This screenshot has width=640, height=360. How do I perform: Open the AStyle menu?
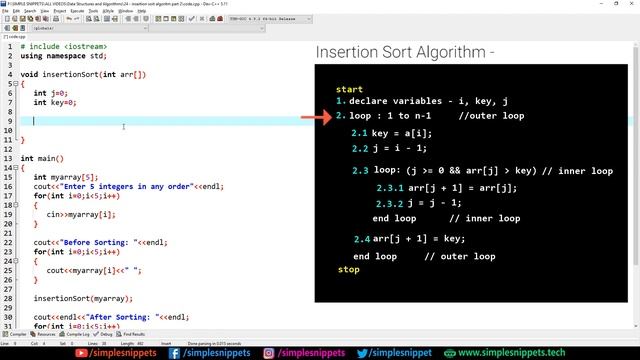pos(108,11)
